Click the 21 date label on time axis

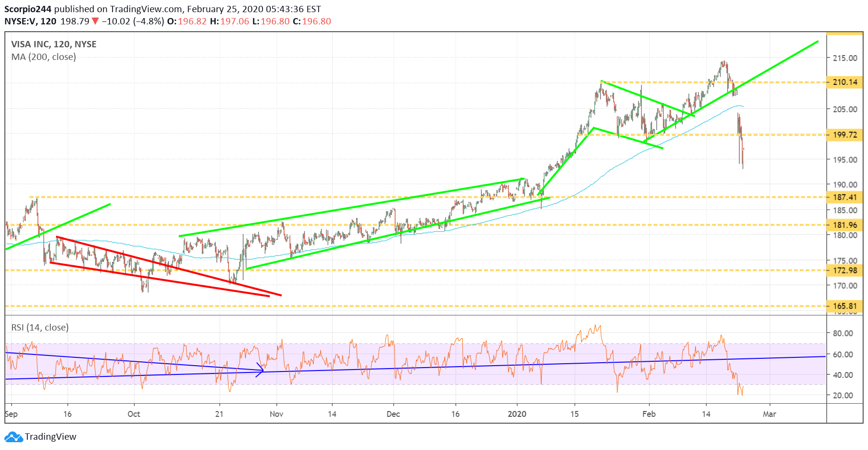coord(219,414)
